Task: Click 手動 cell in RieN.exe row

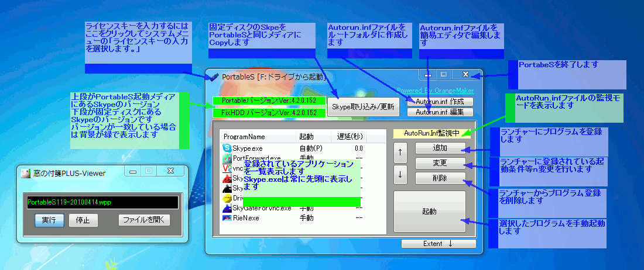Action: point(306,218)
